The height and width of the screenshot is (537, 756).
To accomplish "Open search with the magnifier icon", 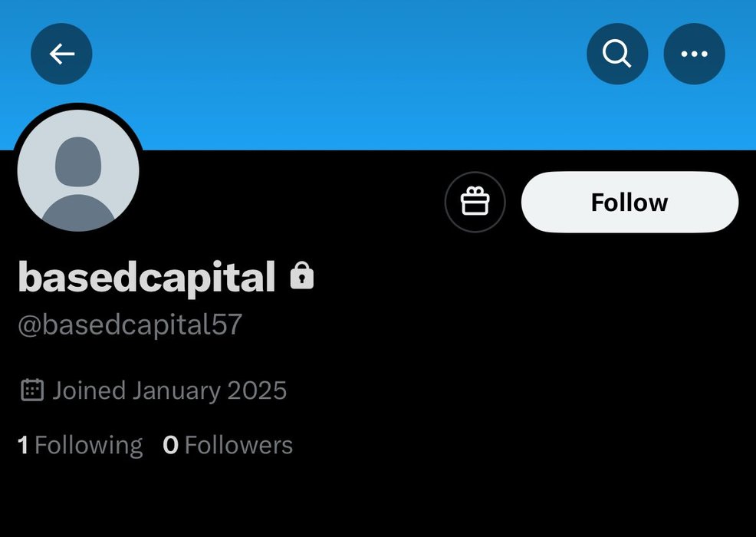I will 617,54.
